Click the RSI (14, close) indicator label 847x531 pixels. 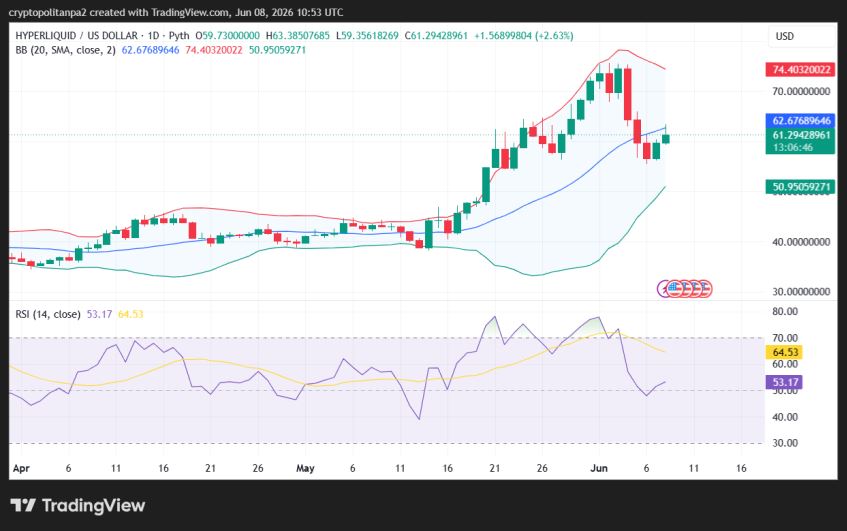[x=48, y=314]
